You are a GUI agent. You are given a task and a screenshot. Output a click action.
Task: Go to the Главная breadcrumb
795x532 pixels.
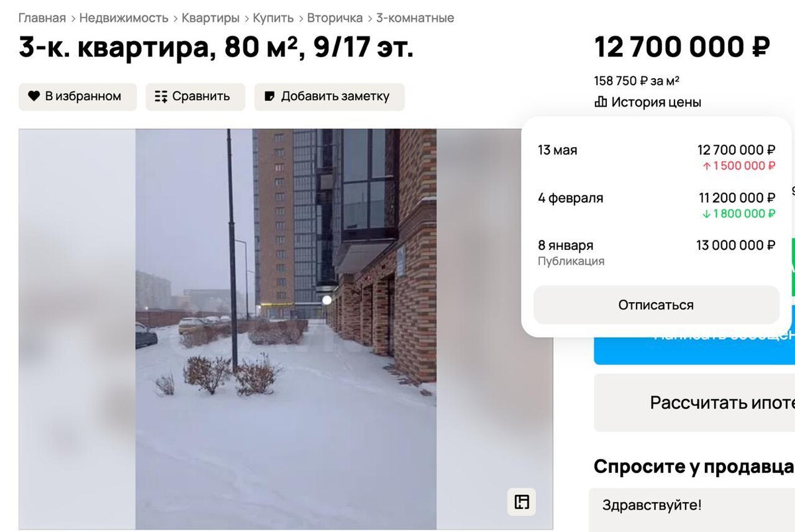[x=42, y=18]
